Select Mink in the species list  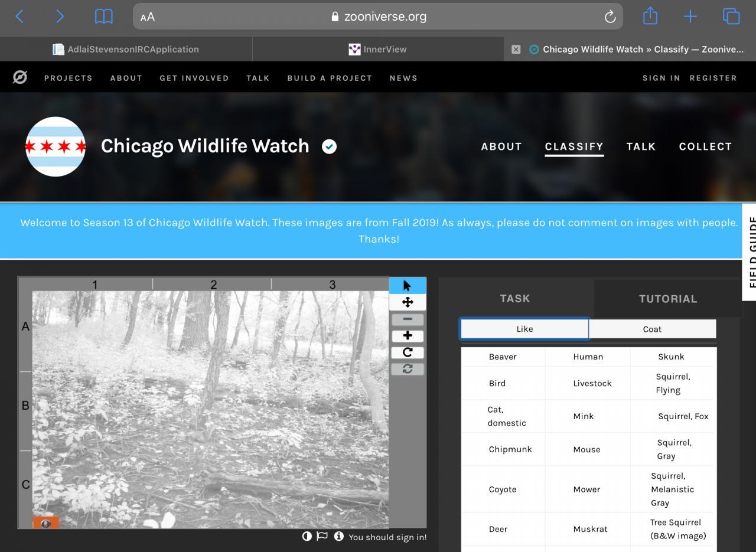(x=588, y=416)
